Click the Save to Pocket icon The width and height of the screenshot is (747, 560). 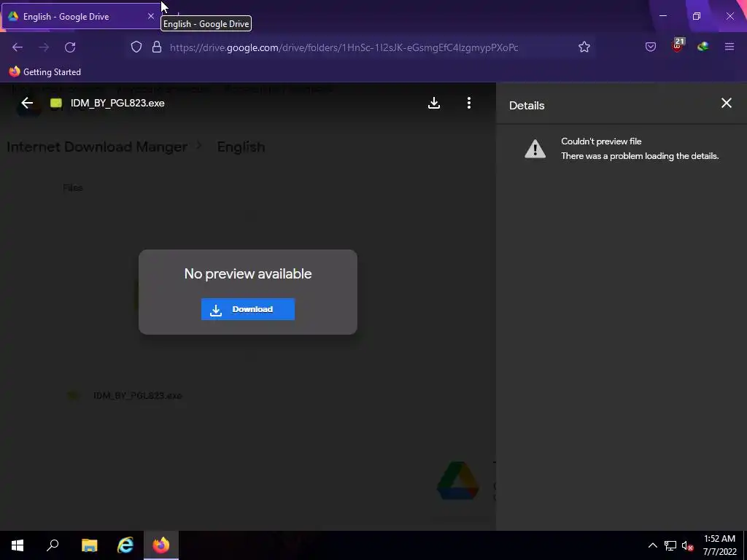click(x=650, y=47)
